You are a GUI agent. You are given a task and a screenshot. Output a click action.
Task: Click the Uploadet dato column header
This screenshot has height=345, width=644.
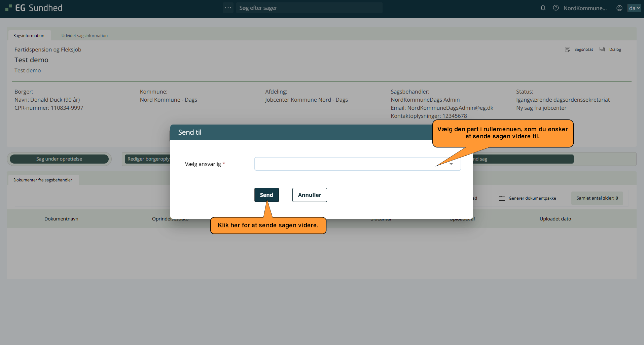click(555, 219)
